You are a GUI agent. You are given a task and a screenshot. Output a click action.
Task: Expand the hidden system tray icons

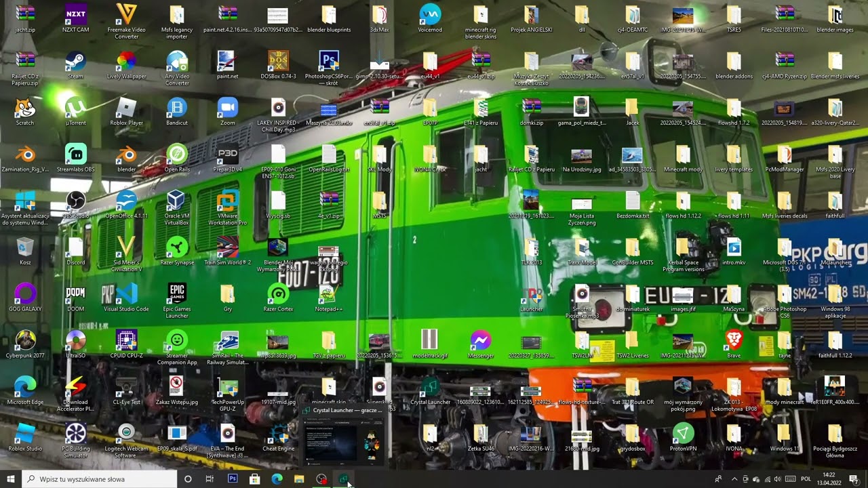pos(734,479)
